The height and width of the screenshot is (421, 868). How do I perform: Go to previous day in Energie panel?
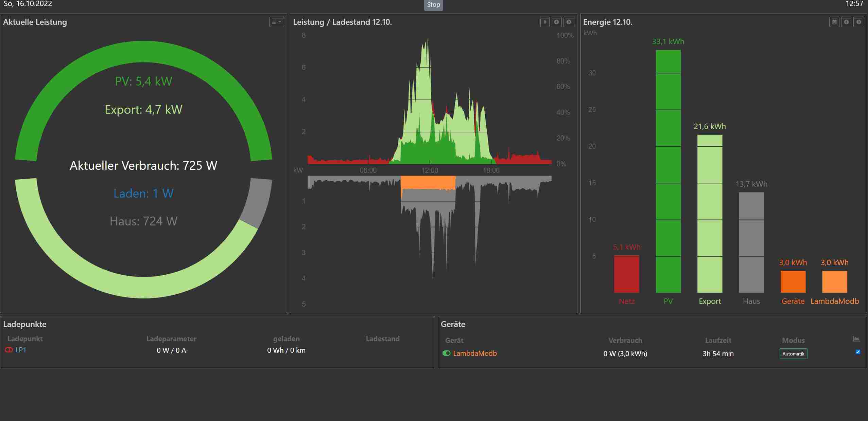[x=846, y=22]
